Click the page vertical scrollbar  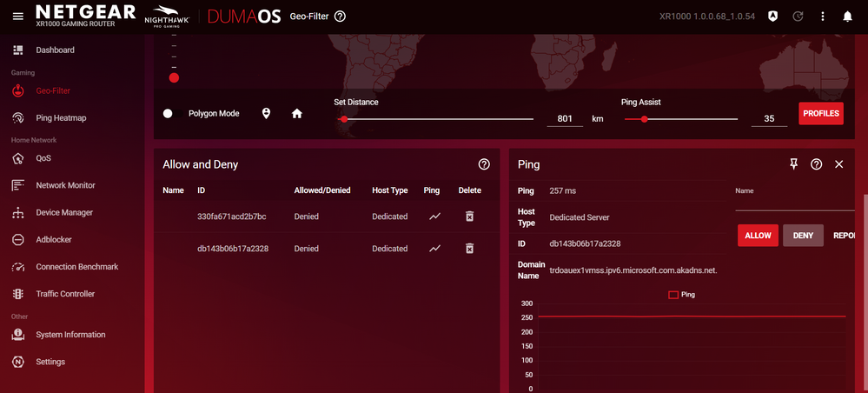click(x=865, y=294)
